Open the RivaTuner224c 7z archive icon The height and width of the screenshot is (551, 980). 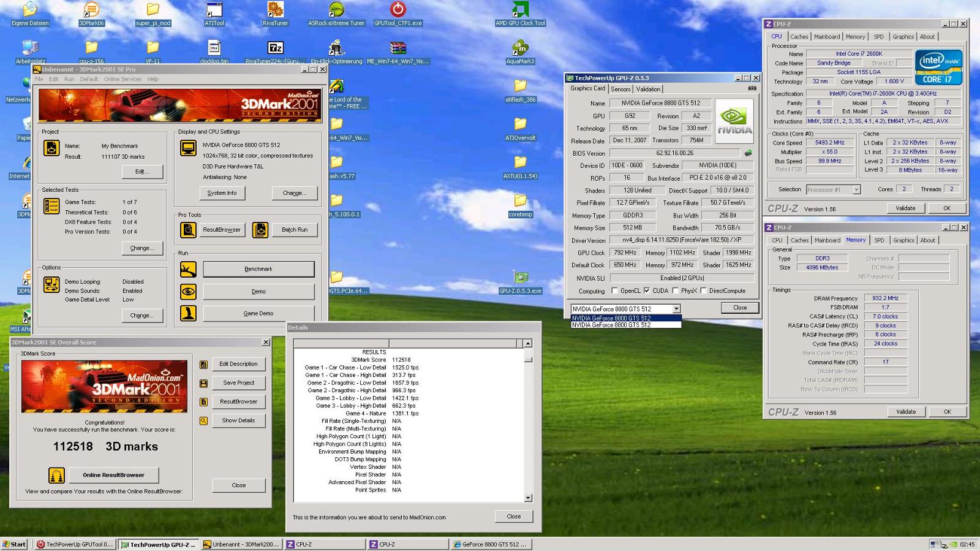coord(275,48)
